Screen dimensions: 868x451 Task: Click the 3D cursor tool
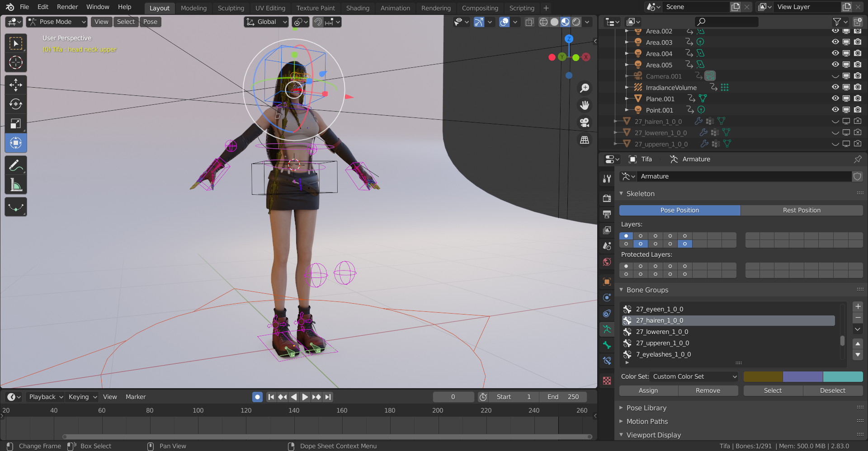click(16, 62)
